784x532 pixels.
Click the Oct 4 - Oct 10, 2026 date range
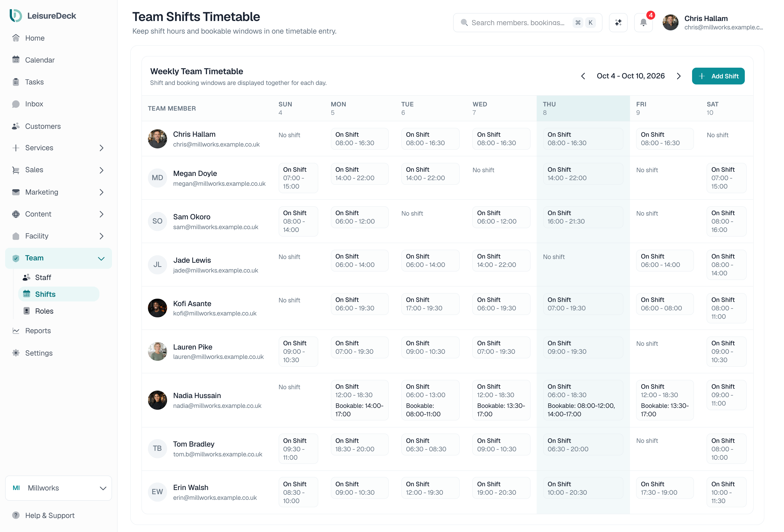631,76
